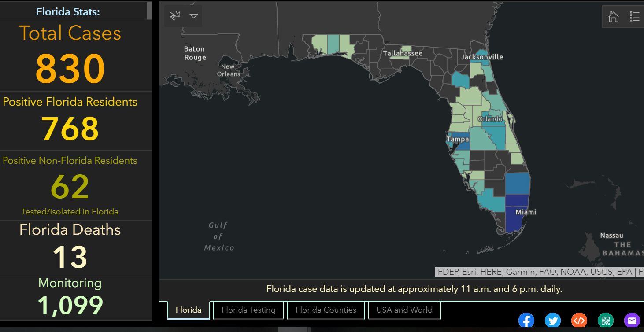Click the Orlando label on the map
The width and height of the screenshot is (644, 332).
pos(490,119)
